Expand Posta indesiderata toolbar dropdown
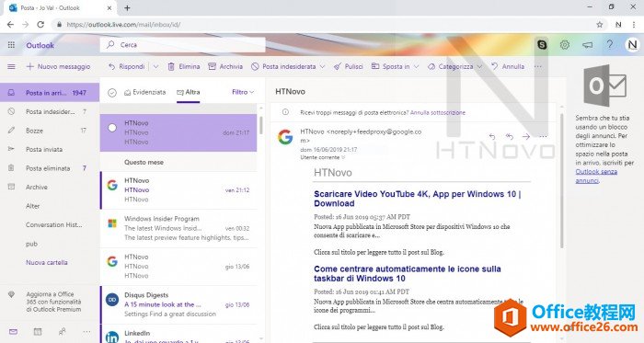 [322, 66]
